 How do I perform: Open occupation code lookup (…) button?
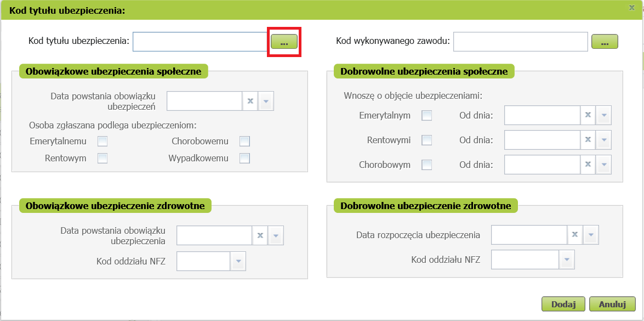coord(605,42)
